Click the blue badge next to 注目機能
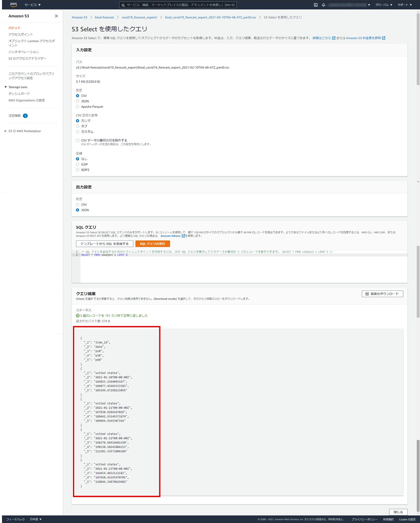 pos(25,116)
